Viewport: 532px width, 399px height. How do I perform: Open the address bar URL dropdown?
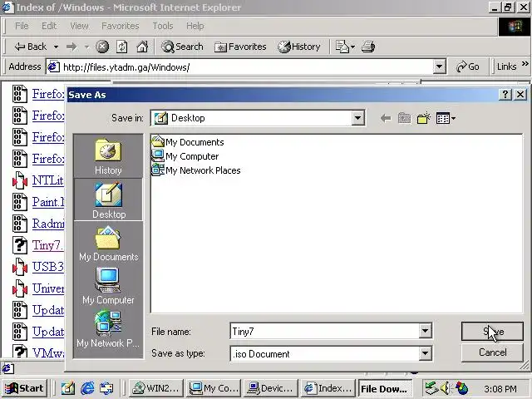pos(439,66)
